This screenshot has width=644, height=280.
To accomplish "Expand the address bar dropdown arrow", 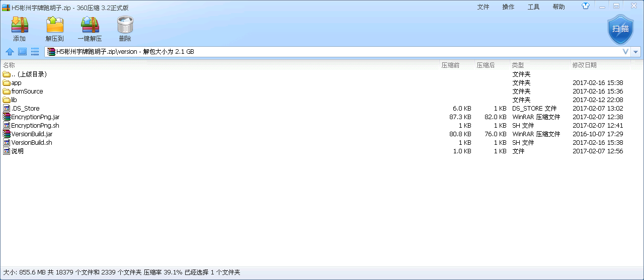I will [636, 52].
